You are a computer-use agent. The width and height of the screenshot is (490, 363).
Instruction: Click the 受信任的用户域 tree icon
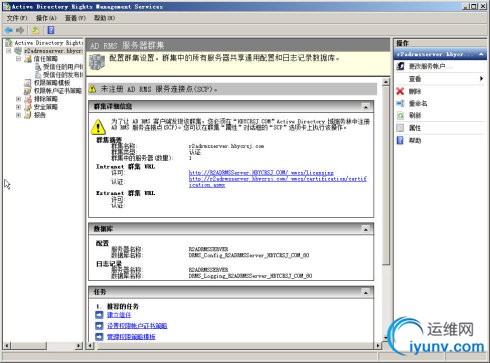[38, 67]
